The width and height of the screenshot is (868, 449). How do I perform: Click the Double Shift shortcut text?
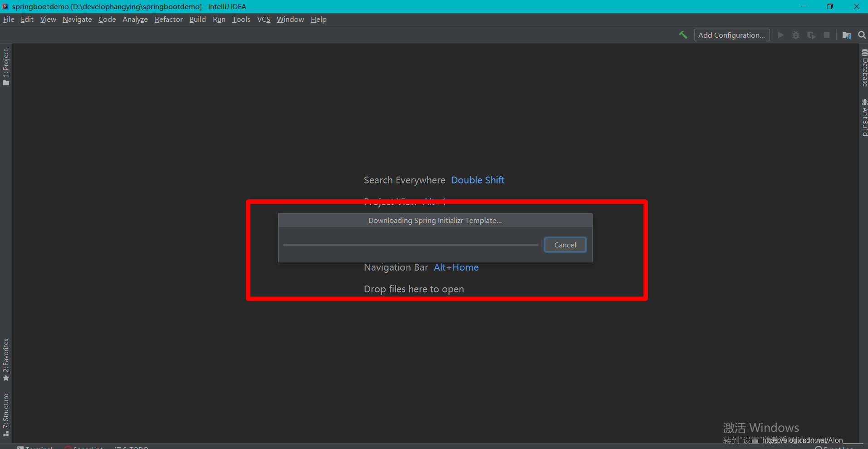478,180
